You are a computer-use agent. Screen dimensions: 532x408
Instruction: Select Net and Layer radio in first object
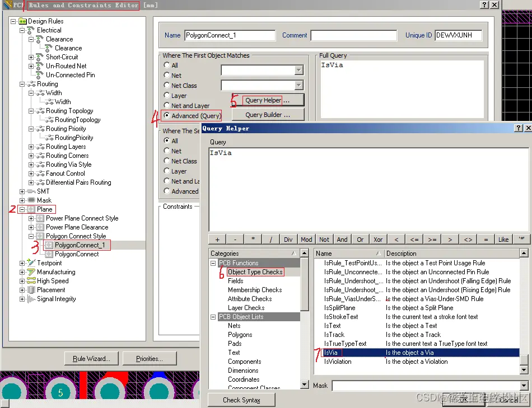click(166, 105)
